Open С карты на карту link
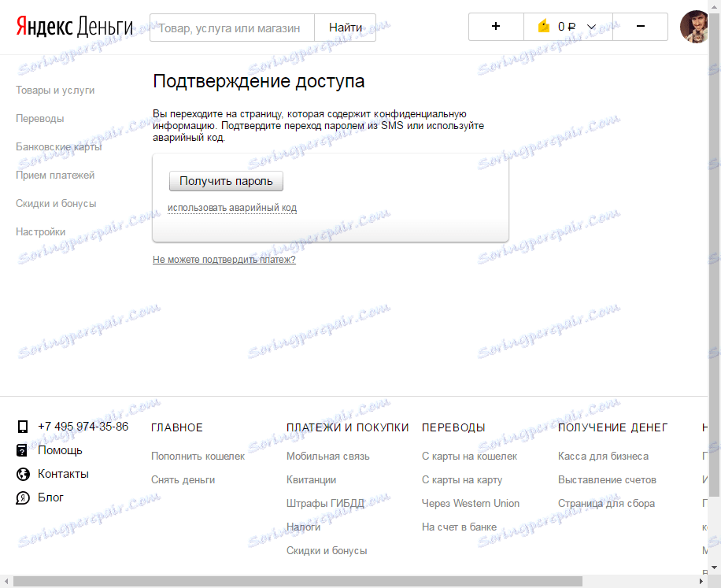The image size is (721, 588). [462, 480]
